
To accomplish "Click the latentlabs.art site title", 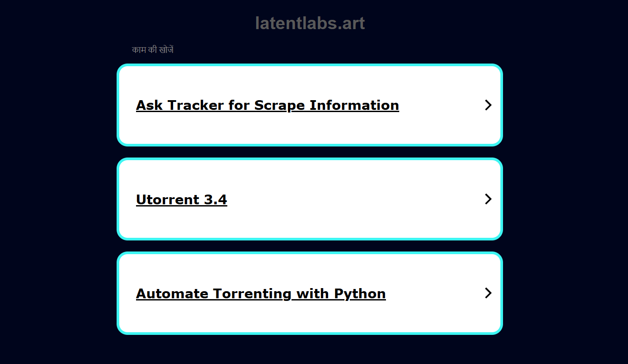I will click(x=310, y=23).
